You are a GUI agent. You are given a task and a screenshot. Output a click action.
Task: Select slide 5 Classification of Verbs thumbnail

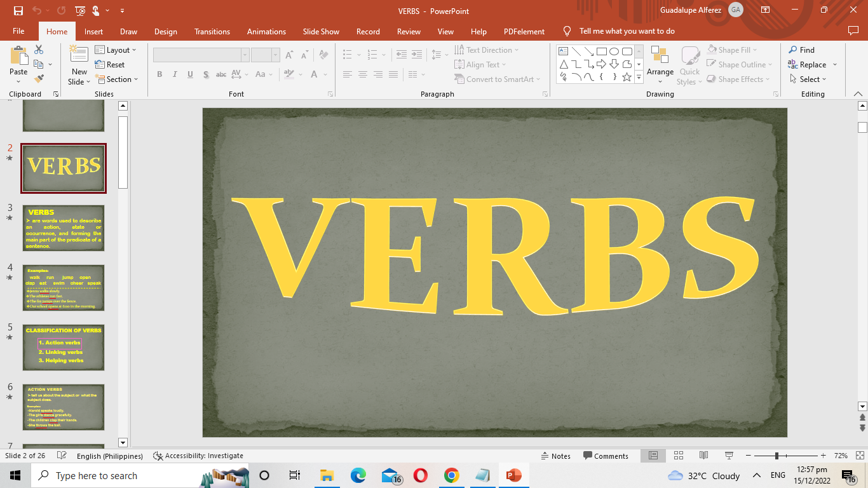[x=64, y=348]
